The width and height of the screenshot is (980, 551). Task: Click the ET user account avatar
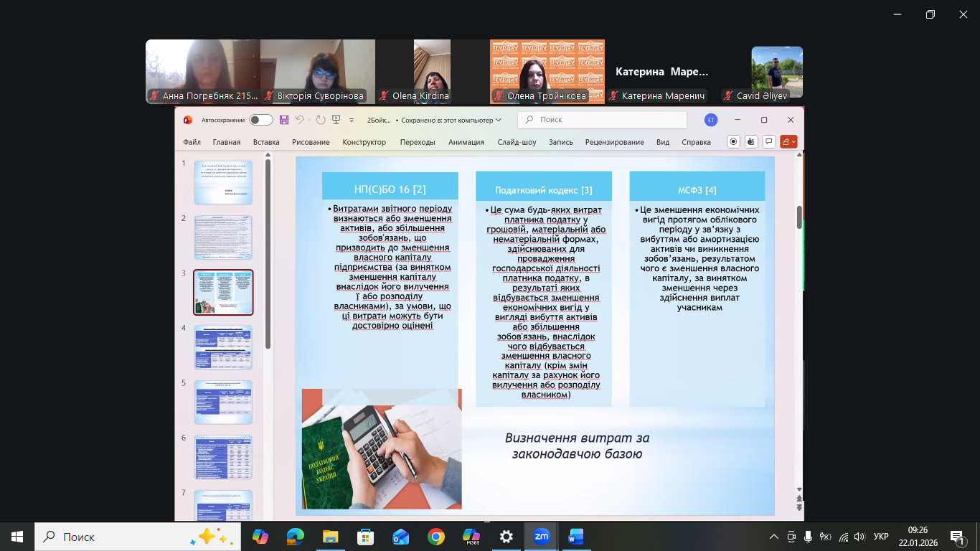coord(711,120)
